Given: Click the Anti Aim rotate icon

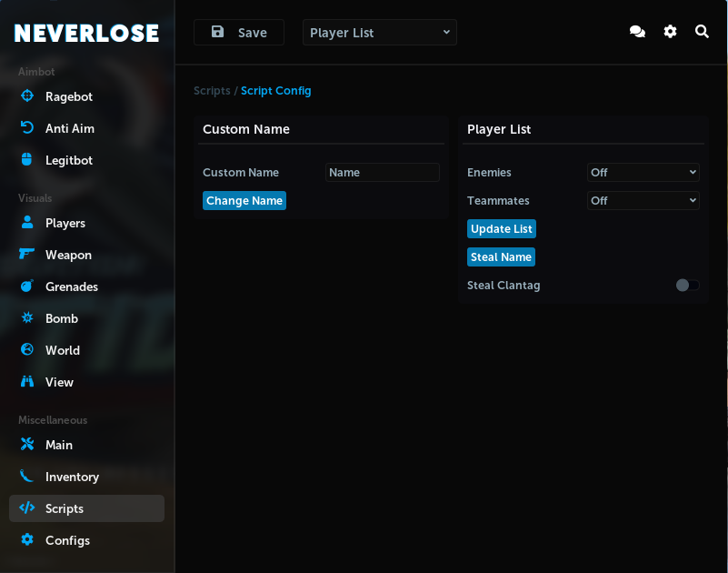Looking at the screenshot, I should (27, 128).
